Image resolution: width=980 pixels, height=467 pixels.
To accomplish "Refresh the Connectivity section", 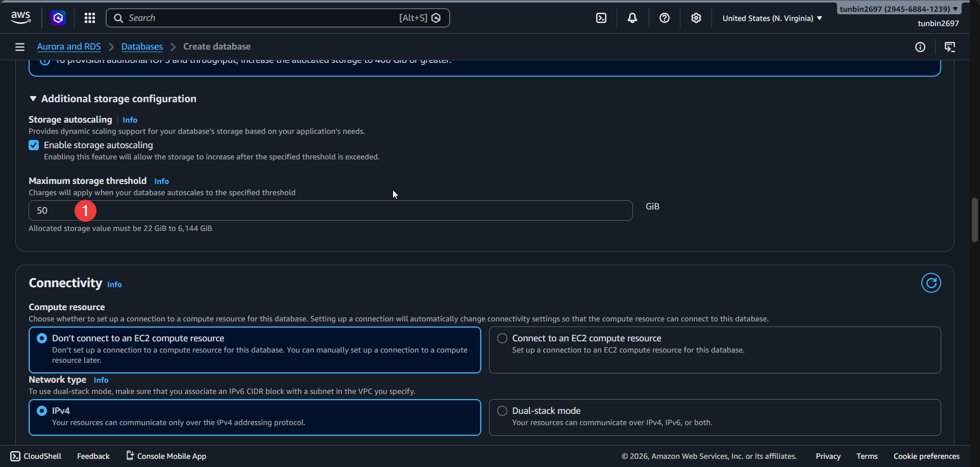I will (931, 283).
